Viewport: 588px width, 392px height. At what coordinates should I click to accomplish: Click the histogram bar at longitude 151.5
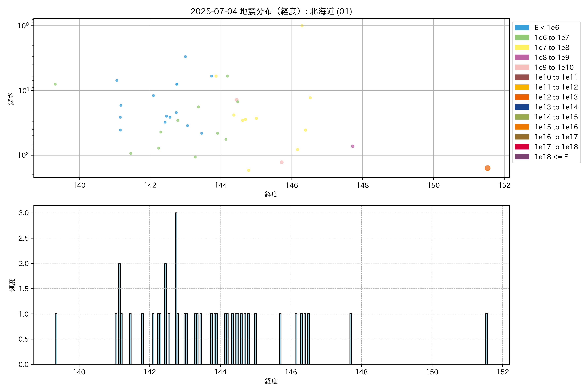coord(487,339)
